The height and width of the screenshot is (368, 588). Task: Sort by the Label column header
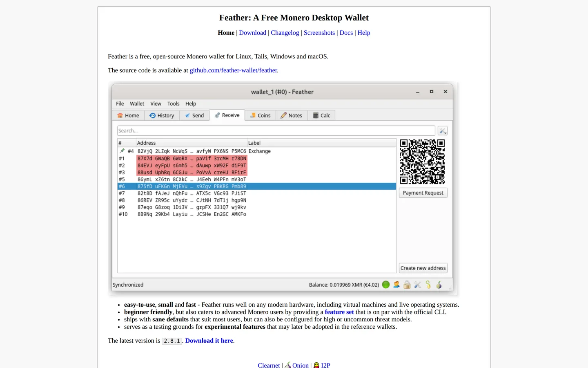(322, 143)
